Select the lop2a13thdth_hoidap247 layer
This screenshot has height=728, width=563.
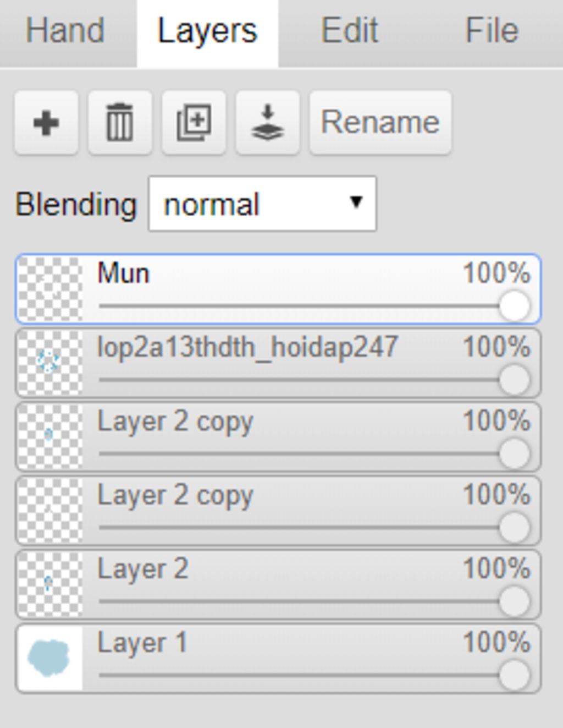pyautogui.click(x=247, y=348)
